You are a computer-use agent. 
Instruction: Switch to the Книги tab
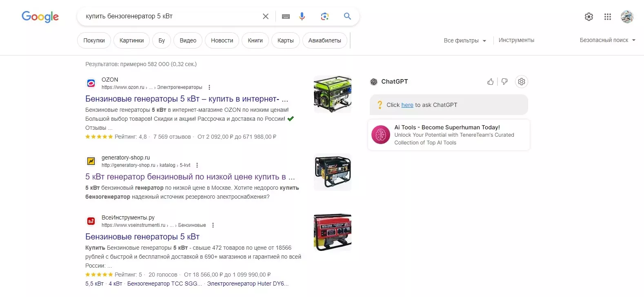[x=255, y=40]
